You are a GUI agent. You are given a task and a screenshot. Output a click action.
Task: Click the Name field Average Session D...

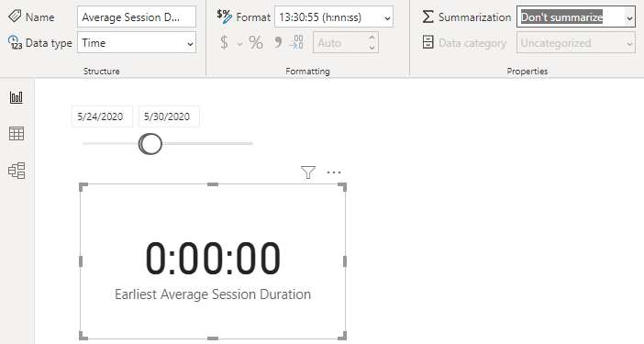click(137, 17)
